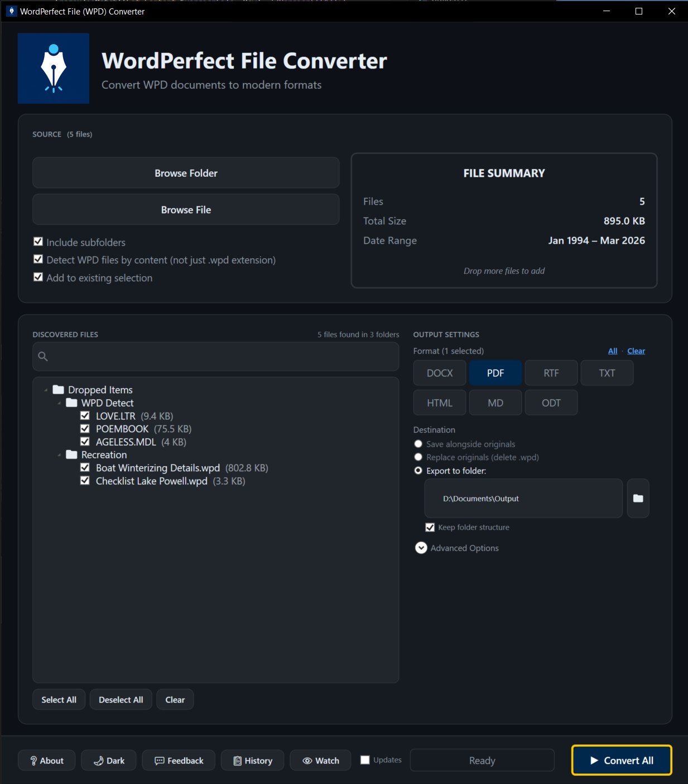
Task: Click the All formats link
Action: coord(613,351)
